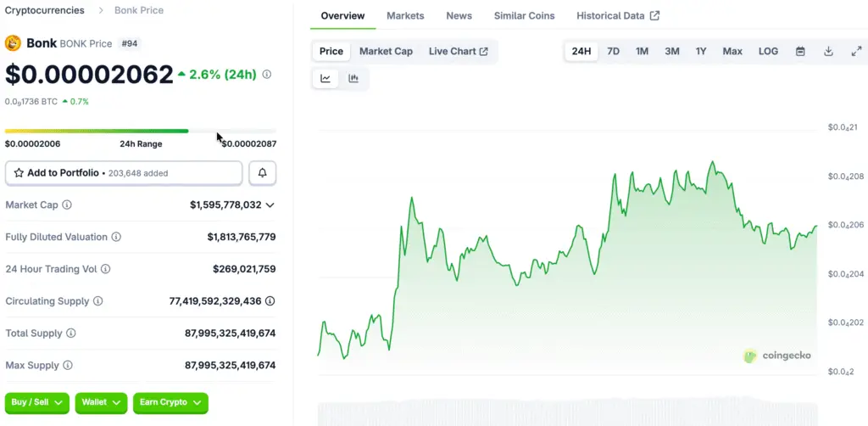Click Add to Portfolio button

(124, 173)
